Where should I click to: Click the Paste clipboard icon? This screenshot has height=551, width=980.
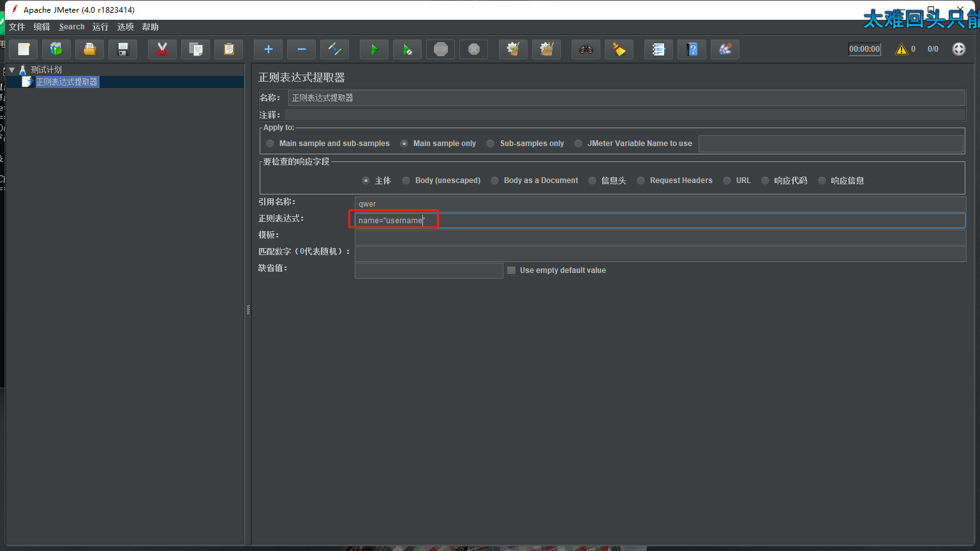click(229, 49)
